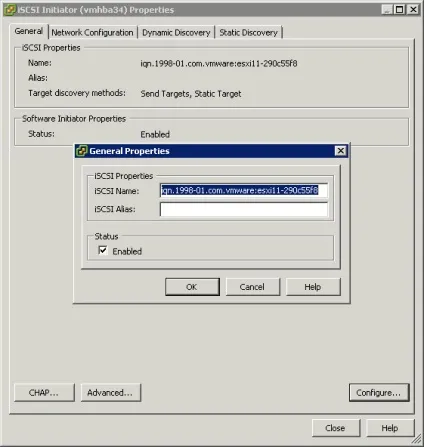Click the 'Enabled' status value in Software Initiator Properties
Image resolution: width=424 pixels, height=447 pixels.
(155, 134)
